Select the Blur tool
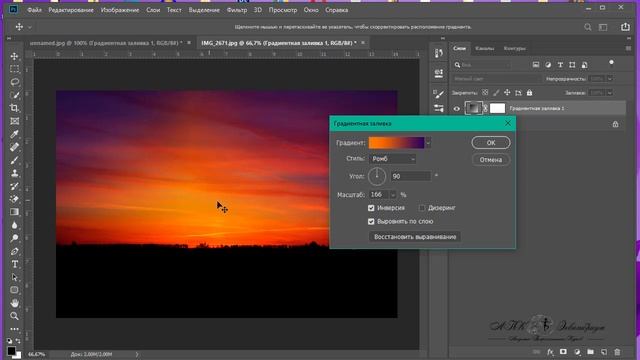Screen dimensions: 640x360 point(14,225)
